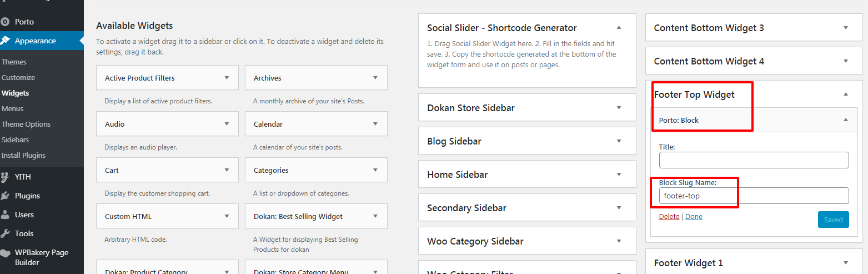Click the Block Slug Name field

point(754,196)
